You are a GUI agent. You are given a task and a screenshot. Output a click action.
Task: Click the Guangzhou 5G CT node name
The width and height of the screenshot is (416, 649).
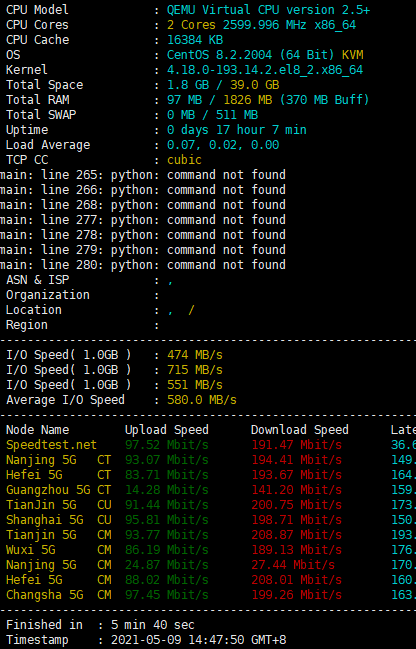tap(58, 490)
